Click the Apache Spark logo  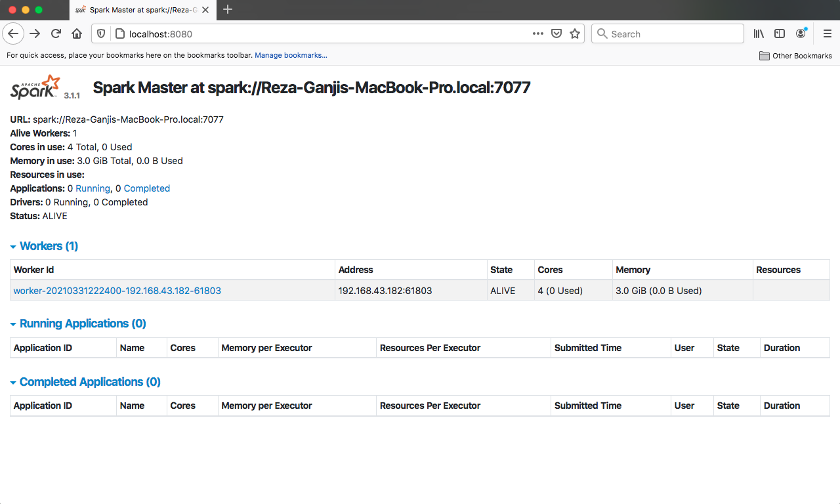coord(35,87)
